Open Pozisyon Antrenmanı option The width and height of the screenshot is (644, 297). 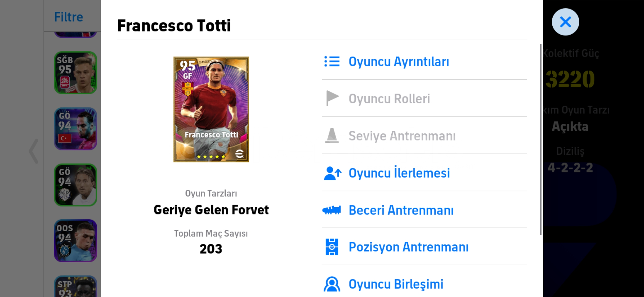(408, 247)
